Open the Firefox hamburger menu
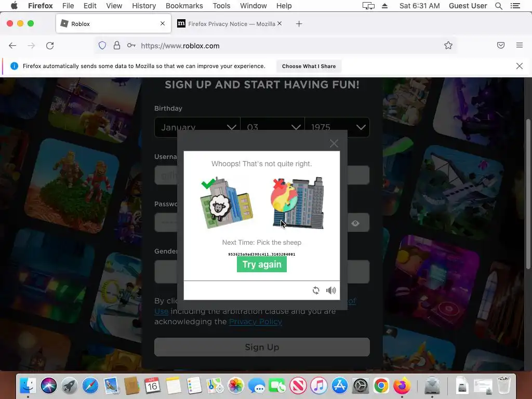 click(520, 45)
